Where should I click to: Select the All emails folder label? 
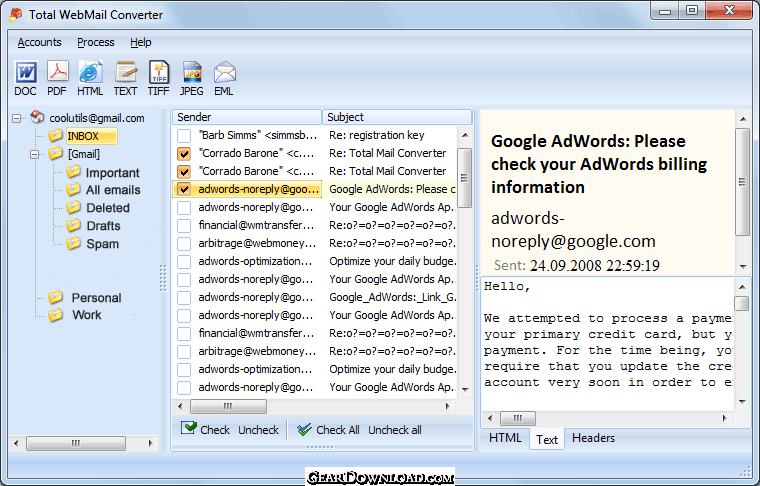(113, 190)
